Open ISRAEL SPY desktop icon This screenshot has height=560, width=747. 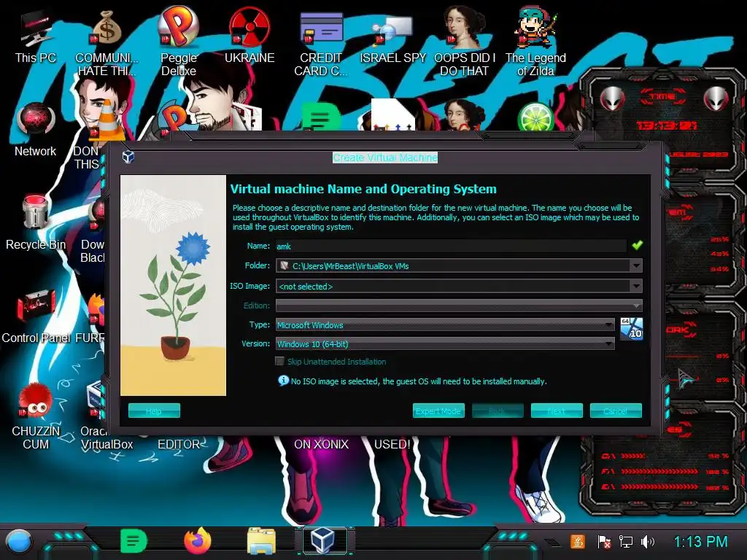click(392, 38)
